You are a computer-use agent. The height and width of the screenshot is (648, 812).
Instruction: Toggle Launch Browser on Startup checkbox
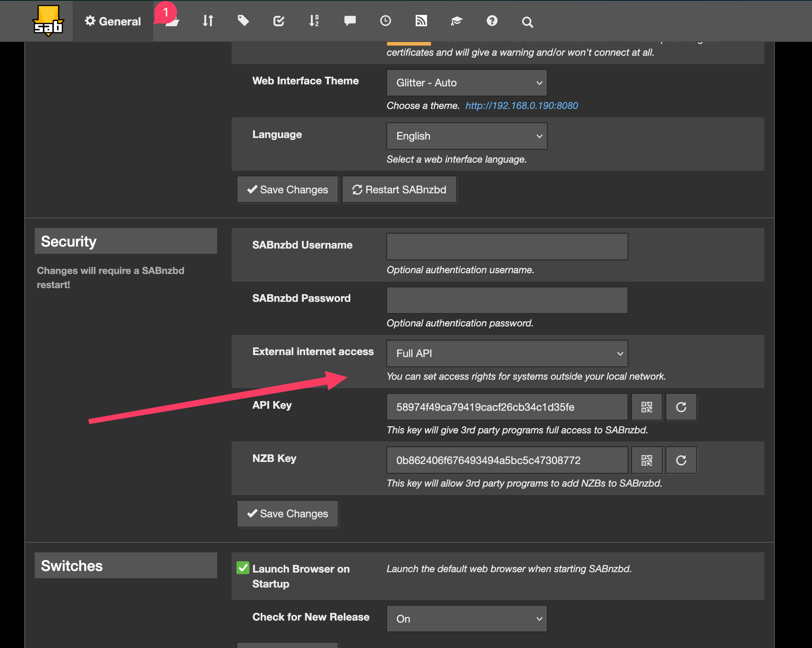pos(243,568)
